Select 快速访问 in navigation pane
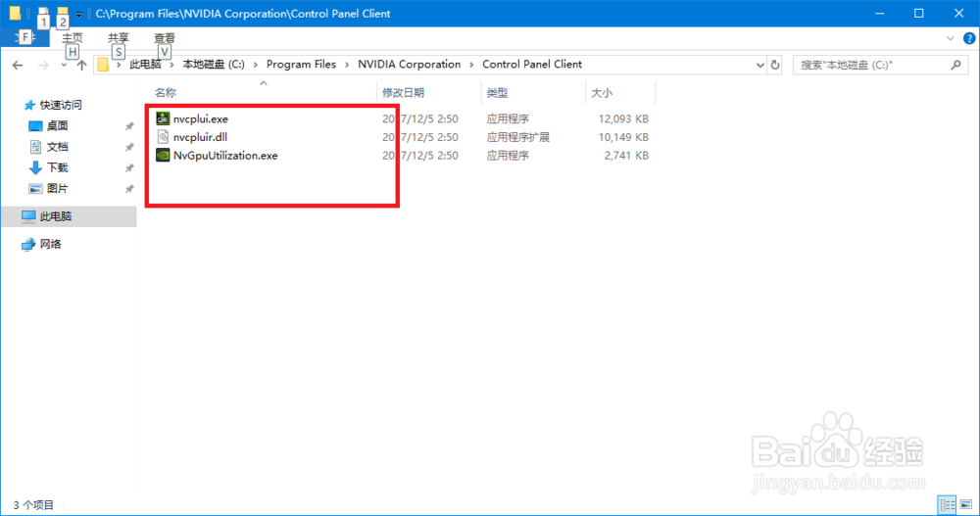 coord(61,105)
